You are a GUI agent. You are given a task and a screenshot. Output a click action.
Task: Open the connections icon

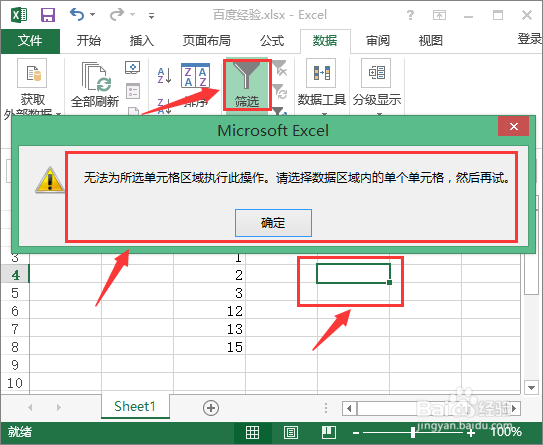[133, 67]
